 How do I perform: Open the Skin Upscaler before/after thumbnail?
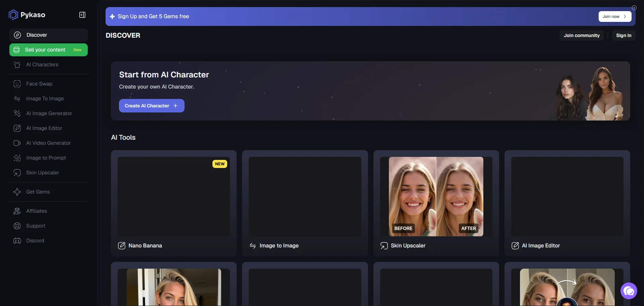(x=436, y=197)
